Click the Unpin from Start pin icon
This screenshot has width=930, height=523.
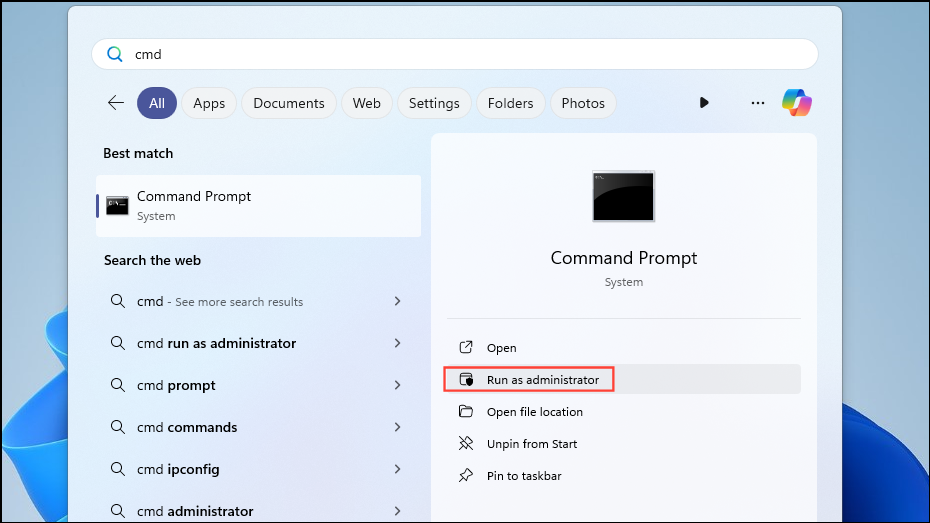pyautogui.click(x=466, y=444)
